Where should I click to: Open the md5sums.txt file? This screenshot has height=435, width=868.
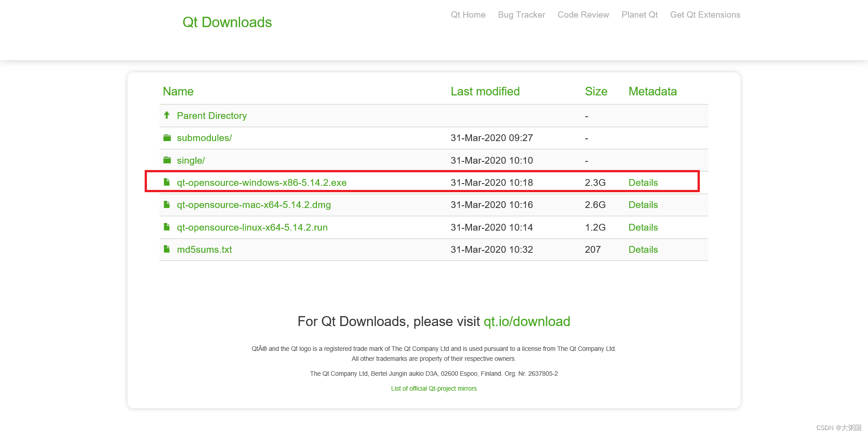[204, 250]
